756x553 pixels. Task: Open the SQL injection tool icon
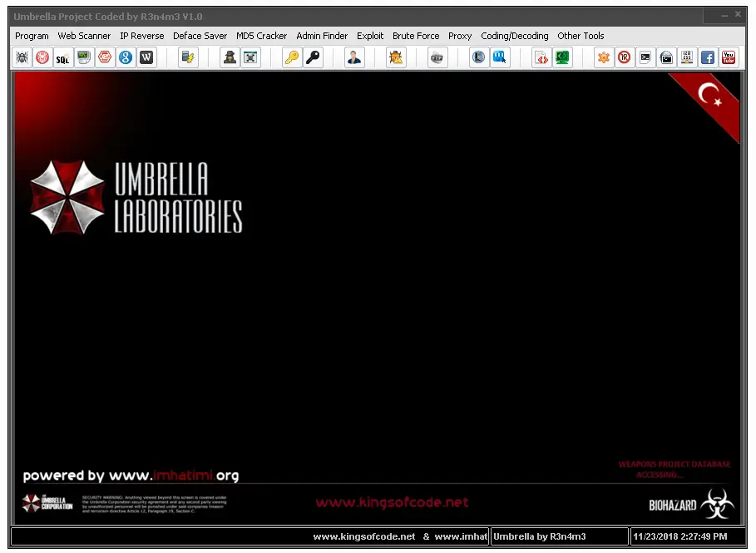coord(62,57)
